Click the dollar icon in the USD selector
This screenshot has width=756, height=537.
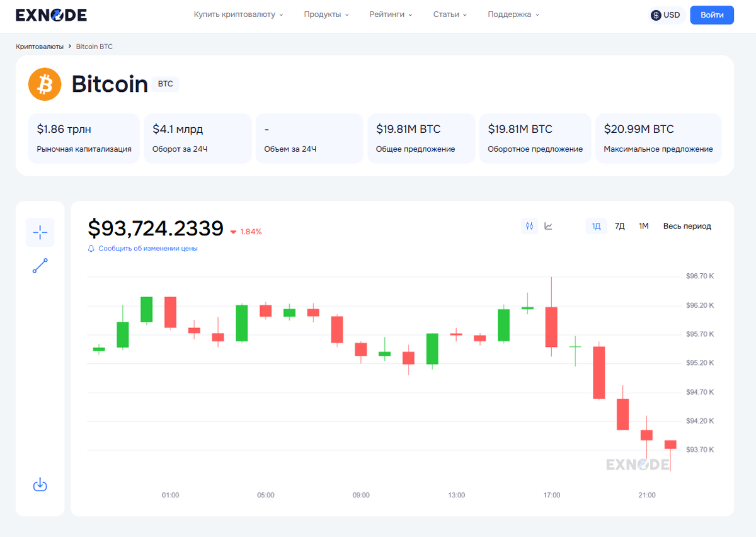click(x=656, y=14)
